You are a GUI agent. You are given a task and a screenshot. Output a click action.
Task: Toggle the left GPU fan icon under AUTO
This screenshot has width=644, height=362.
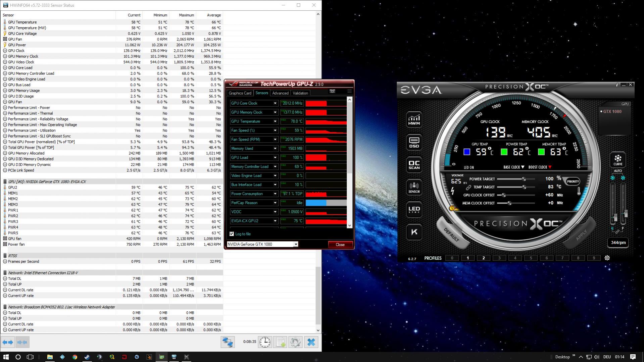point(613,178)
